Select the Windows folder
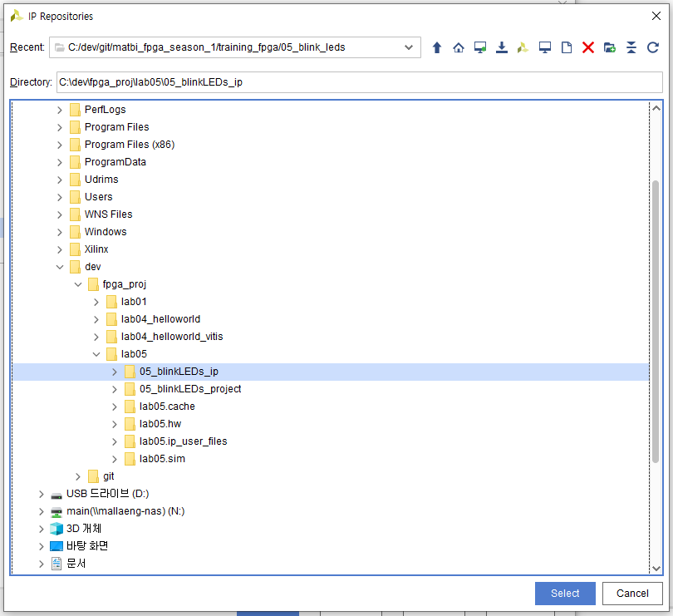 click(106, 232)
